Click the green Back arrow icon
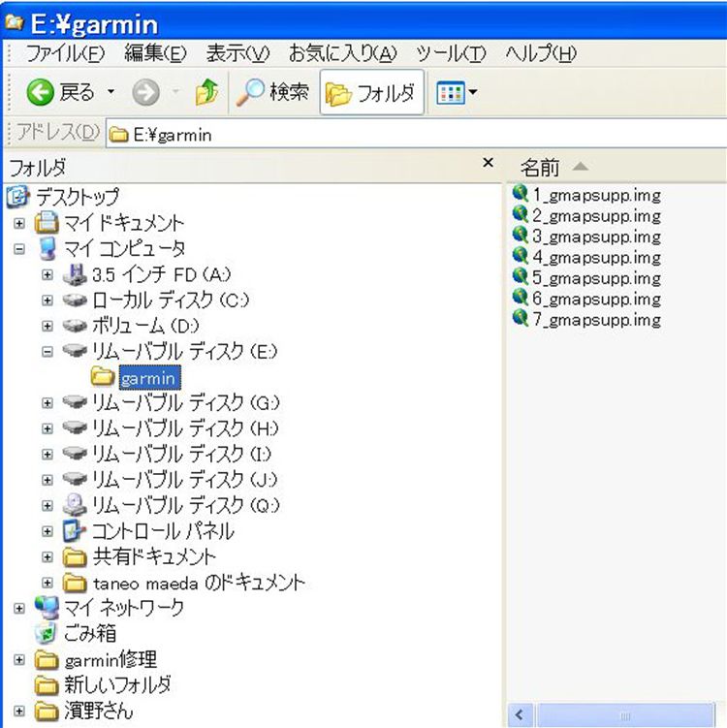The width and height of the screenshot is (727, 728). coord(41,92)
